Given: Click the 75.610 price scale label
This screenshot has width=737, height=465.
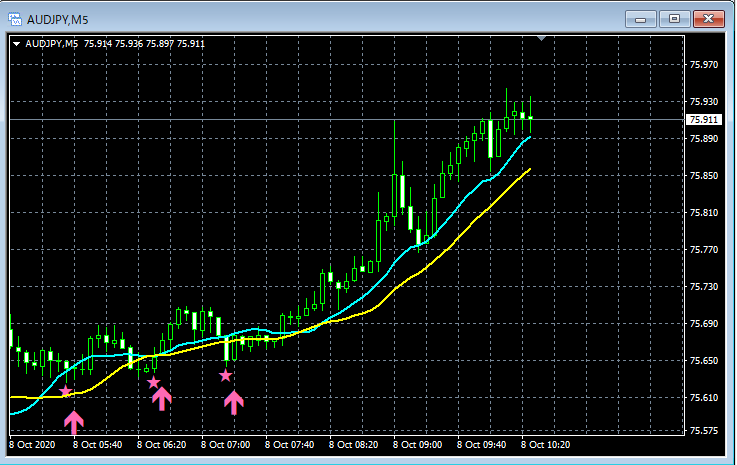Looking at the screenshot, I should pos(704,397).
